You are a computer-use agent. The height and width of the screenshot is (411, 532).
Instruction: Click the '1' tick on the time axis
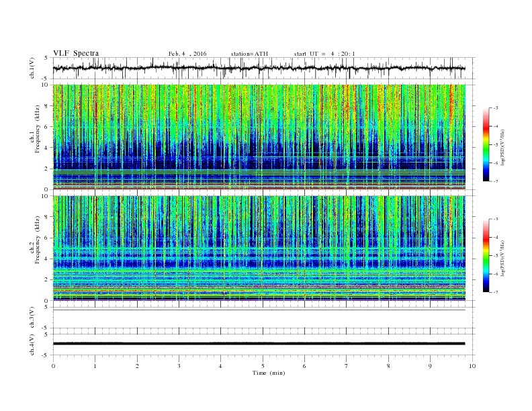coord(95,366)
